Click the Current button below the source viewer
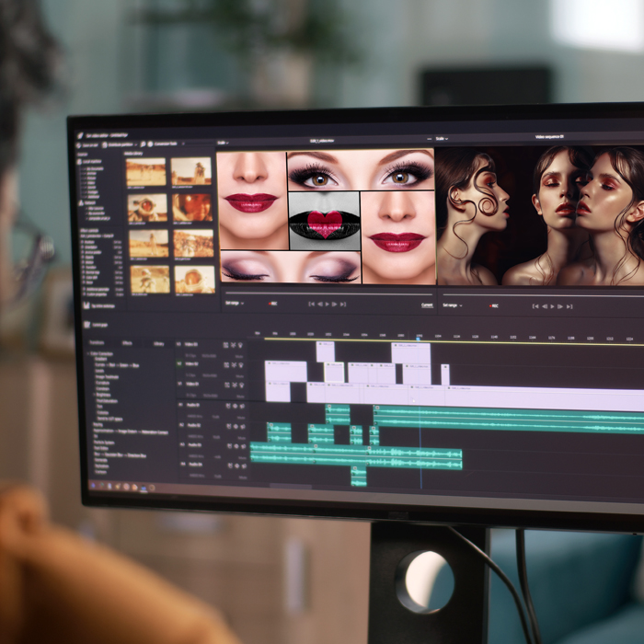 click(x=426, y=305)
